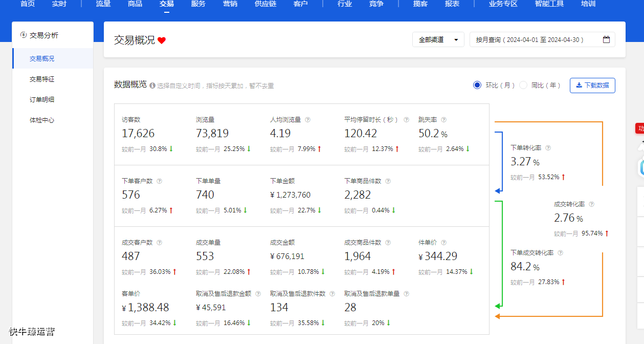Click info icon beside 数据概览 heading
This screenshot has width=644, height=344.
coord(152,86)
